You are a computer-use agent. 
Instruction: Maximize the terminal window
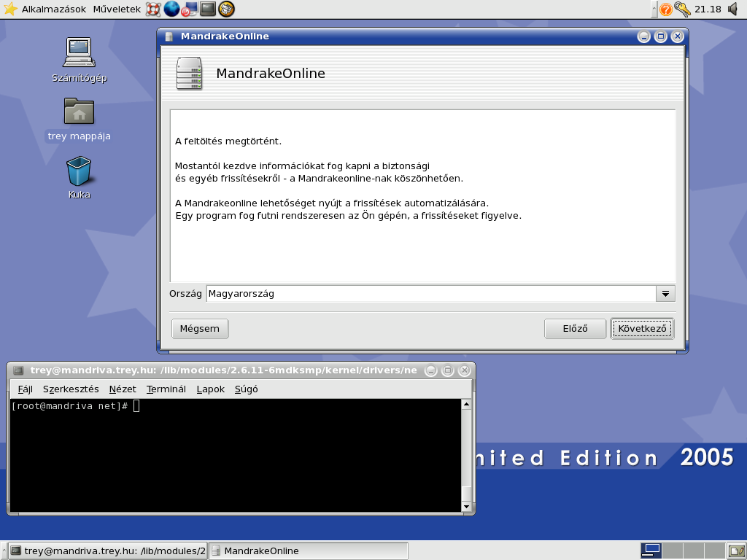click(448, 370)
